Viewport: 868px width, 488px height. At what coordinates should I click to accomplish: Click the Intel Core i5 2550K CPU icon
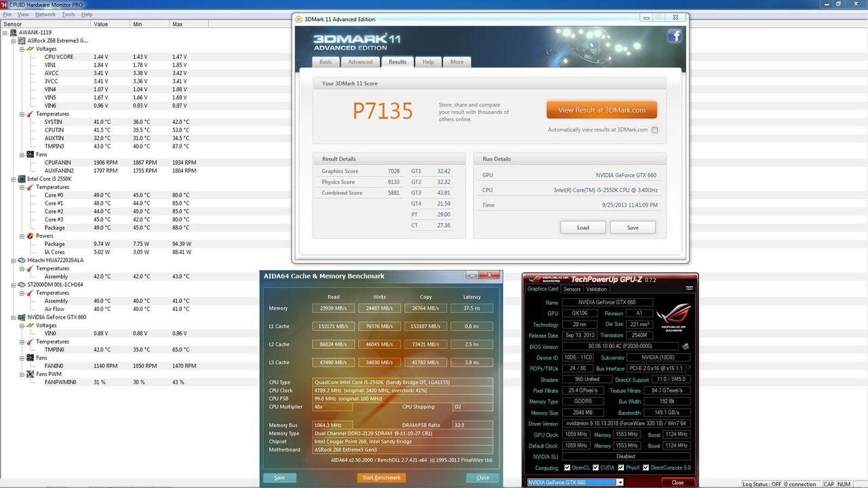[22, 179]
